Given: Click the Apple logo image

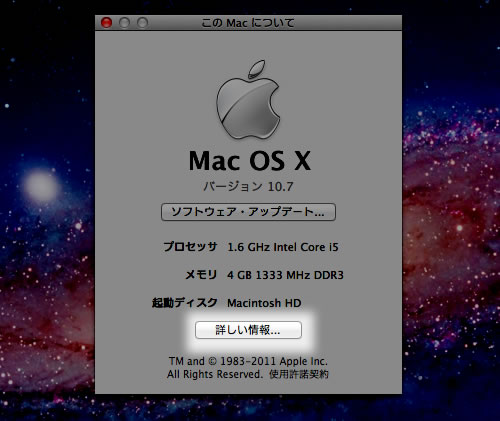Looking at the screenshot, I should [248, 99].
